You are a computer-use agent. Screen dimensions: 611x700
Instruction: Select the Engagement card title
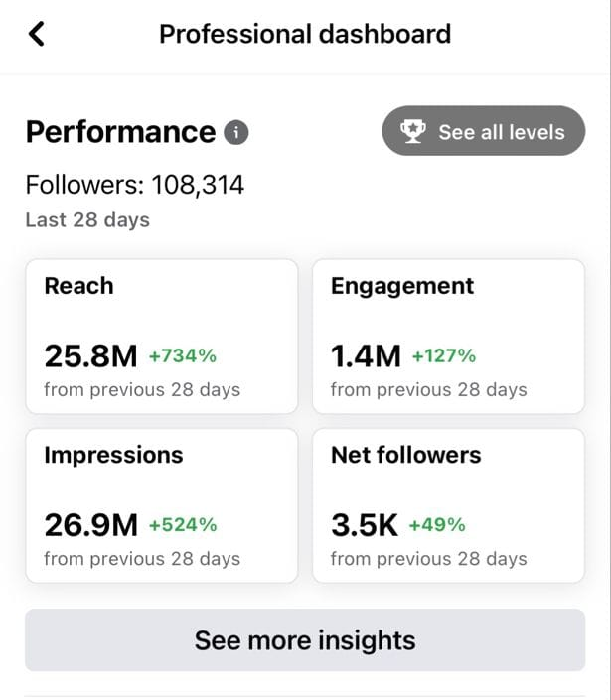[x=402, y=286]
